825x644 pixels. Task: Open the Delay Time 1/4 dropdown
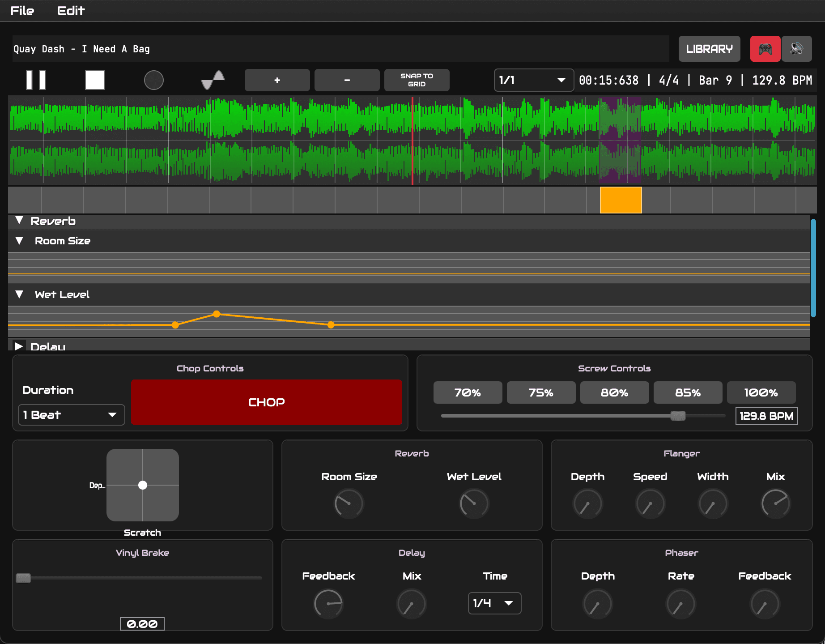pyautogui.click(x=495, y=603)
